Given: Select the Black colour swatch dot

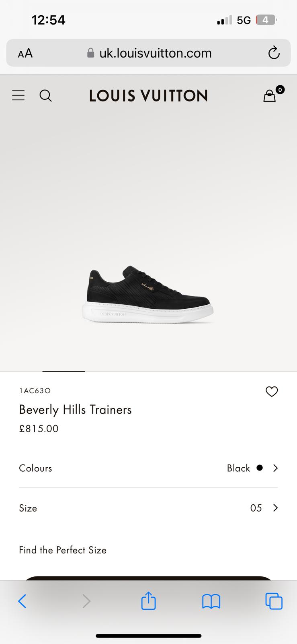Looking at the screenshot, I should [260, 468].
